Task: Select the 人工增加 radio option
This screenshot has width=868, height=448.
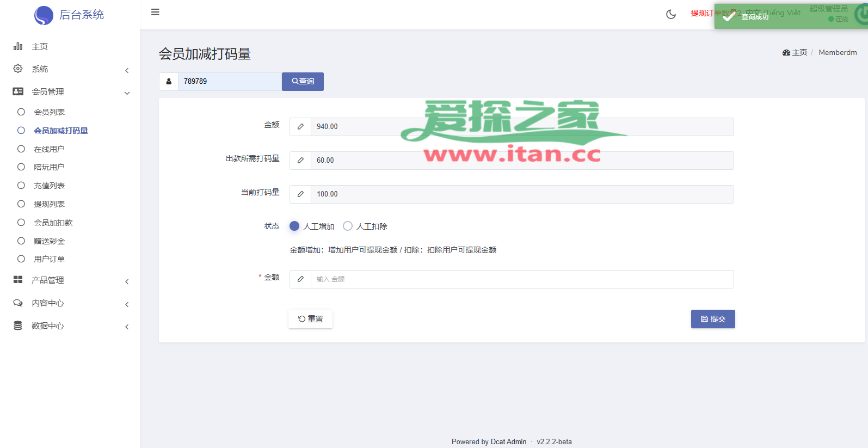Action: click(x=294, y=226)
